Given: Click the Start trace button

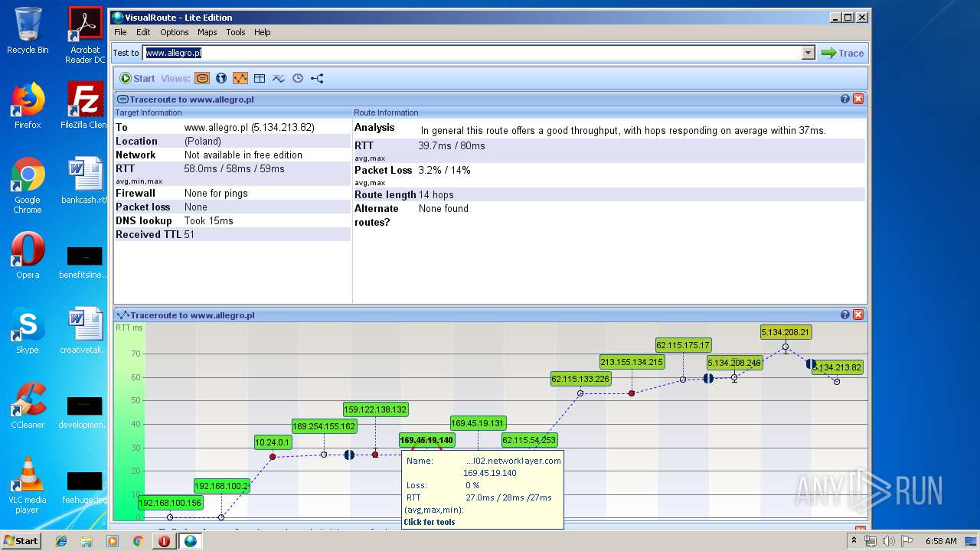Looking at the screenshot, I should (x=137, y=78).
